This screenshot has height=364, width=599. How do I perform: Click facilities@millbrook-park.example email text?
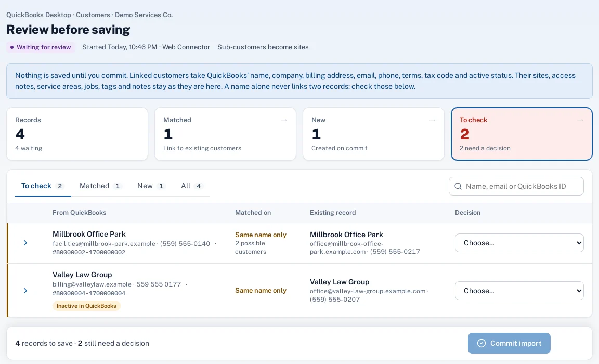tap(104, 244)
